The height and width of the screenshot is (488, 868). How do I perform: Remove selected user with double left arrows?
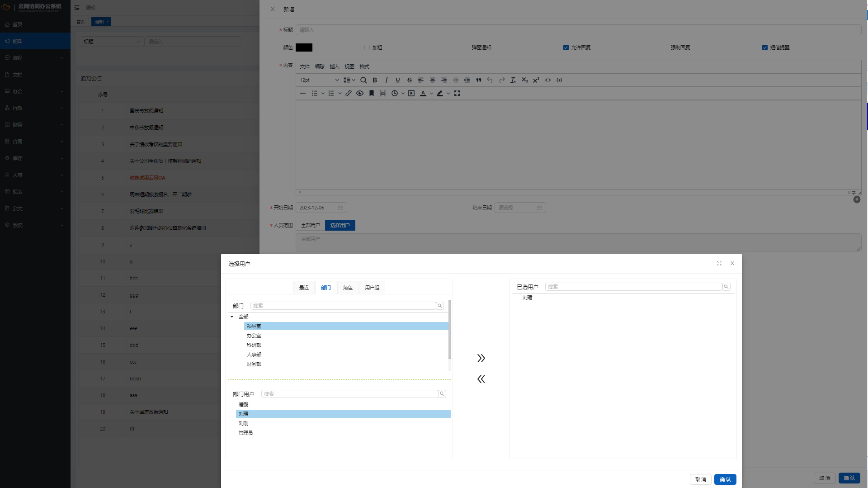click(481, 379)
